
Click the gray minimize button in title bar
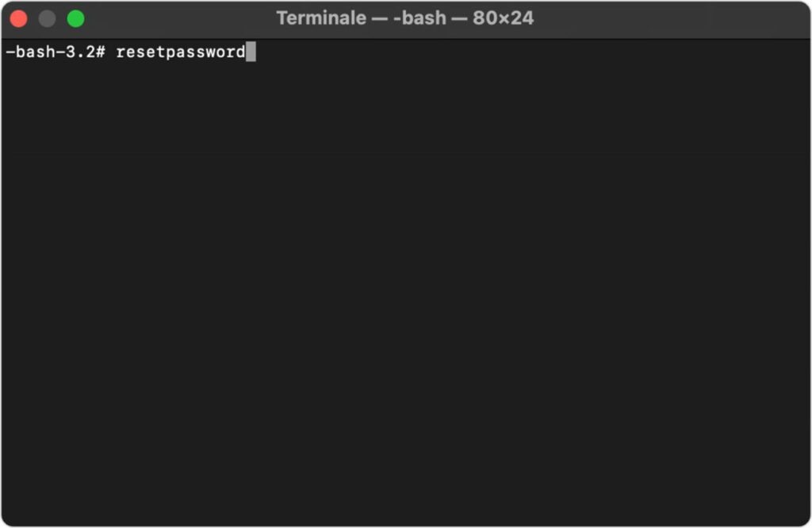coord(47,18)
